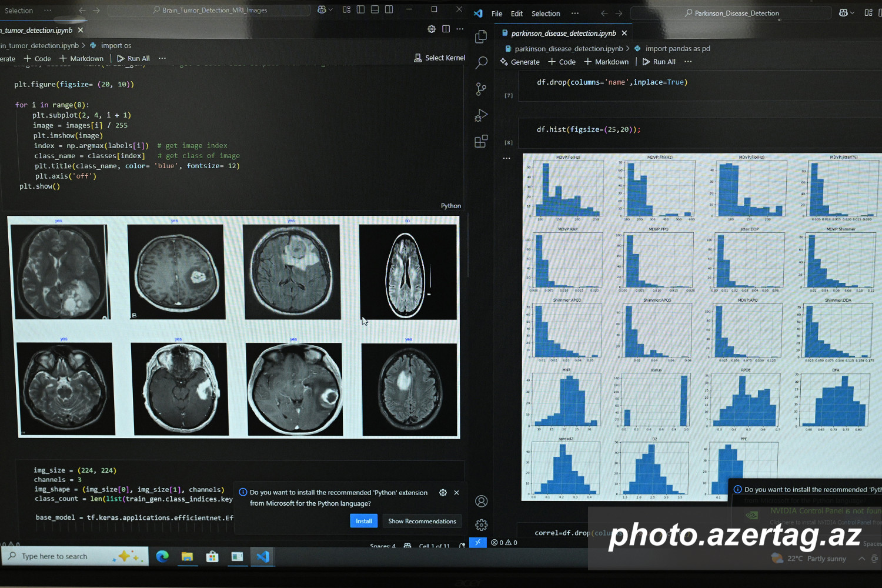Image resolution: width=882 pixels, height=588 pixels.
Task: Toggle primary side bar in the Brain Tumor window
Action: pos(360,9)
